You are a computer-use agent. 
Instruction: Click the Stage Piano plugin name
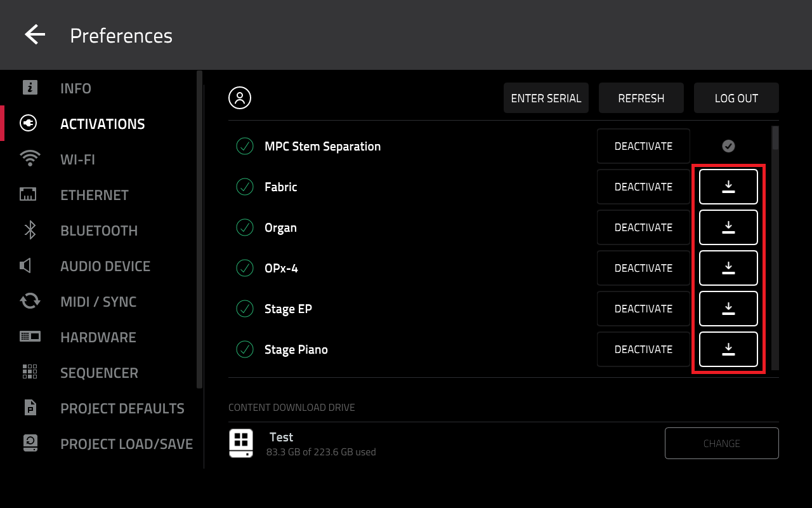coord(296,350)
